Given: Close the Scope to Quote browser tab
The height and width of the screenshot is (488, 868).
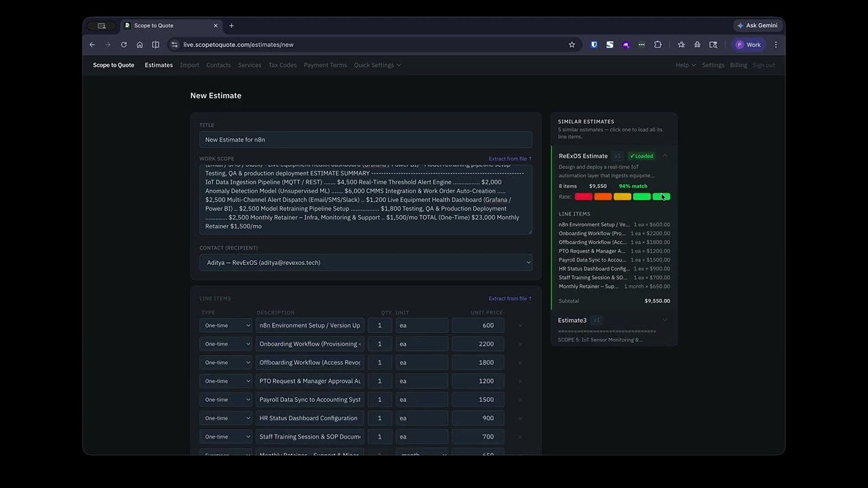Looking at the screenshot, I should (216, 26).
